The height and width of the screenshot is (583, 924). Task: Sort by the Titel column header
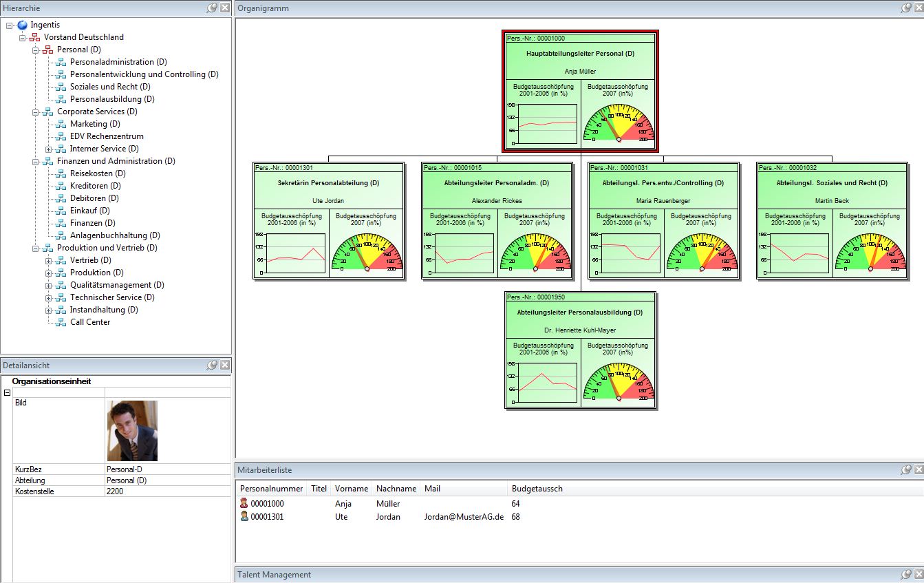[319, 489]
